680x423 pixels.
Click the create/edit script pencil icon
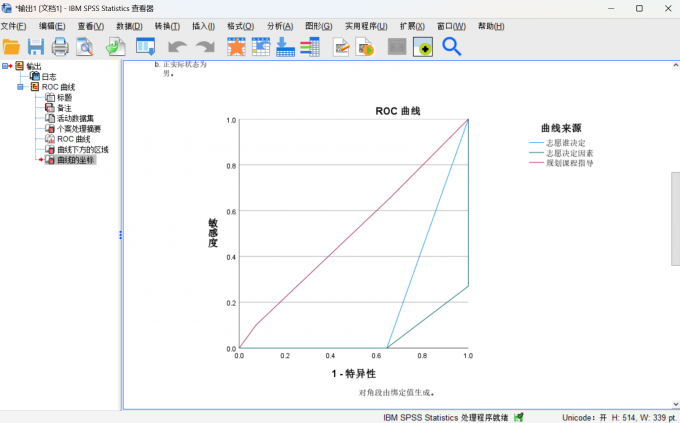(x=341, y=47)
